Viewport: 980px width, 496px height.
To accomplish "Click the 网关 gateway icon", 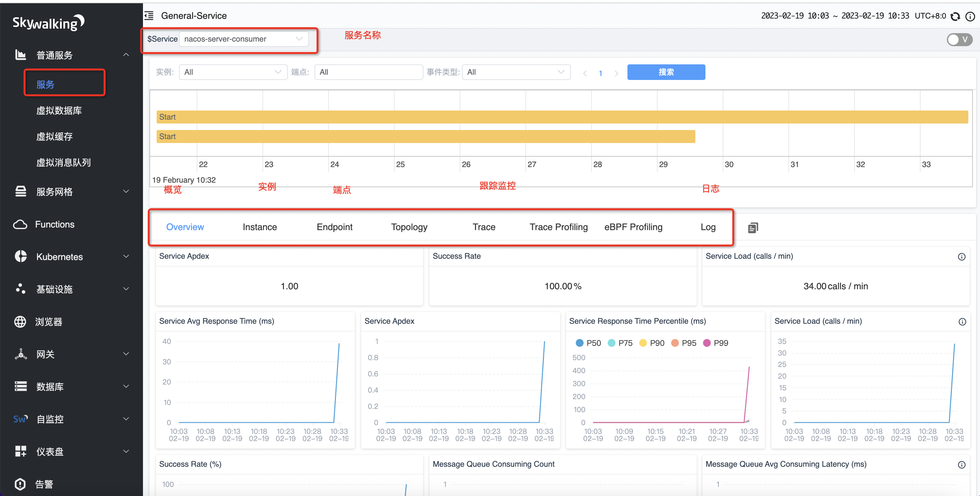I will coord(20,354).
